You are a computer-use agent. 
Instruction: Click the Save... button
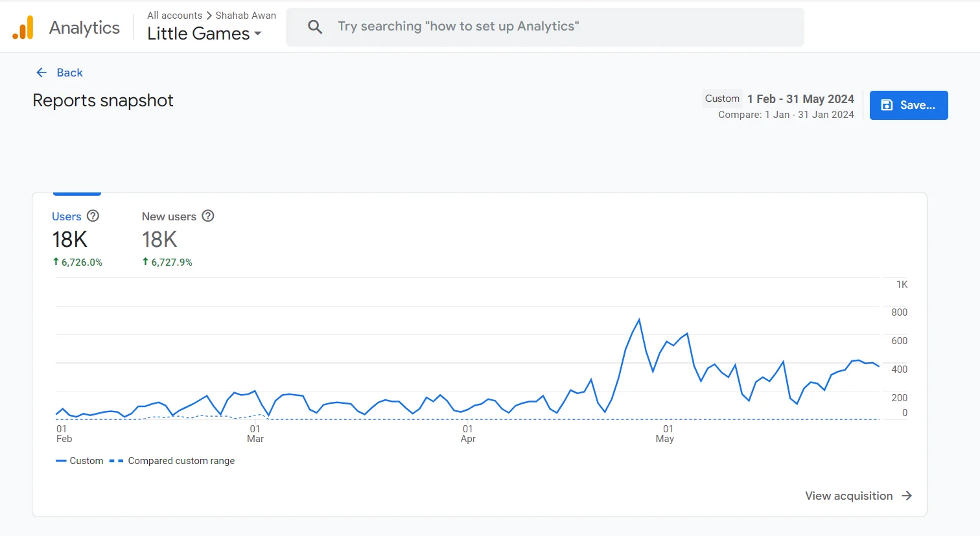908,105
